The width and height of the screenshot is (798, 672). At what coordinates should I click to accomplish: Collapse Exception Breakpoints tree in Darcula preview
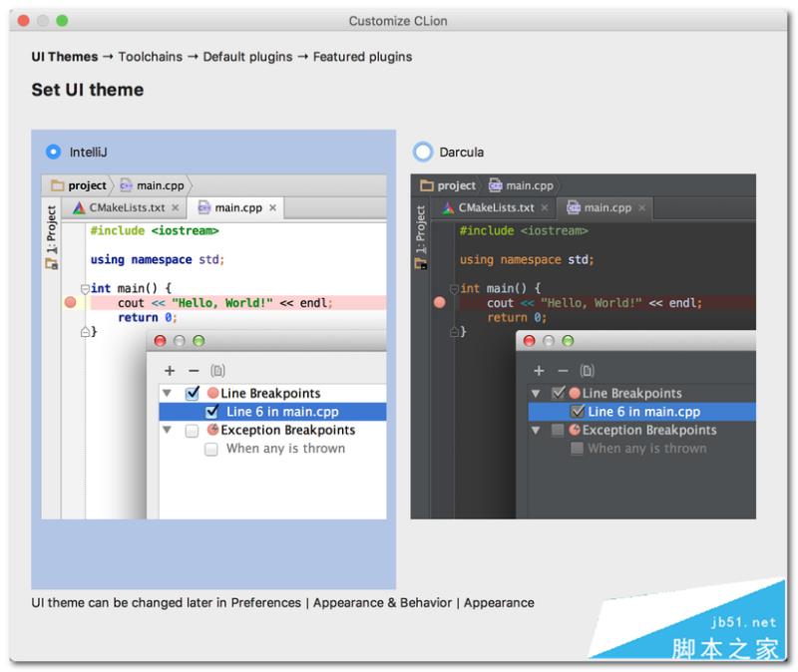coord(536,430)
